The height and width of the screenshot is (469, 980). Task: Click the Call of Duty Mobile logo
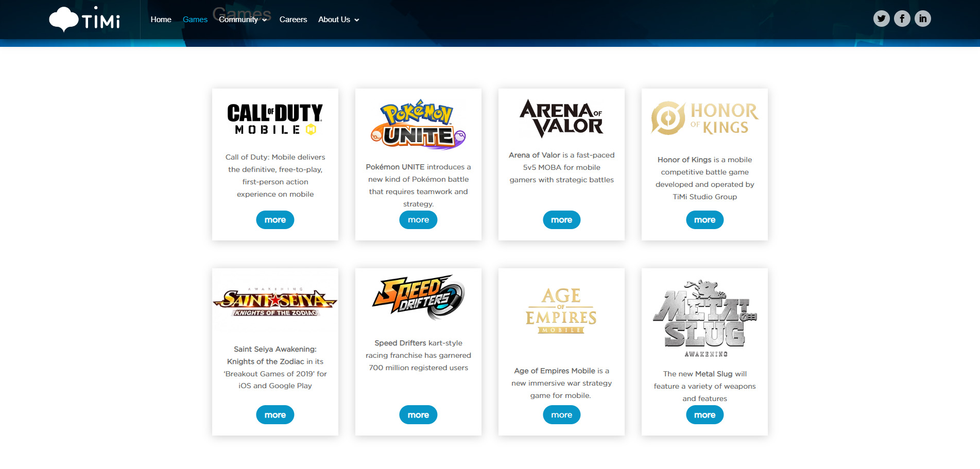tap(275, 119)
